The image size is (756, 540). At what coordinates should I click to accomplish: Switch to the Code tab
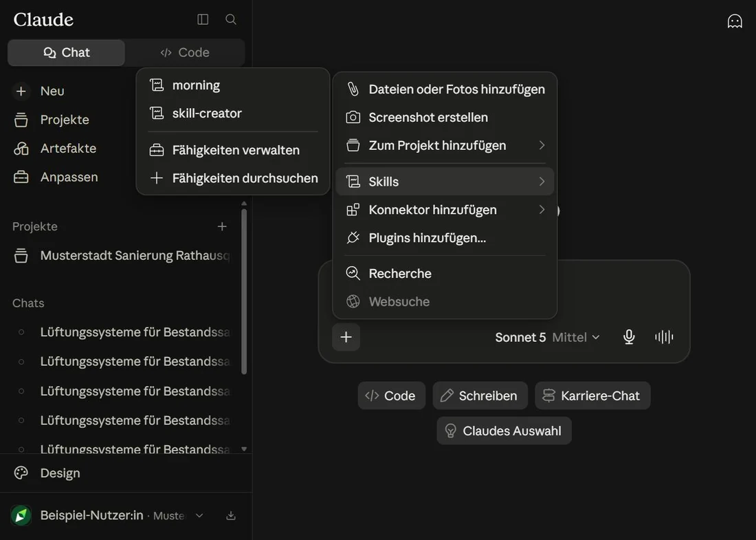tap(185, 52)
